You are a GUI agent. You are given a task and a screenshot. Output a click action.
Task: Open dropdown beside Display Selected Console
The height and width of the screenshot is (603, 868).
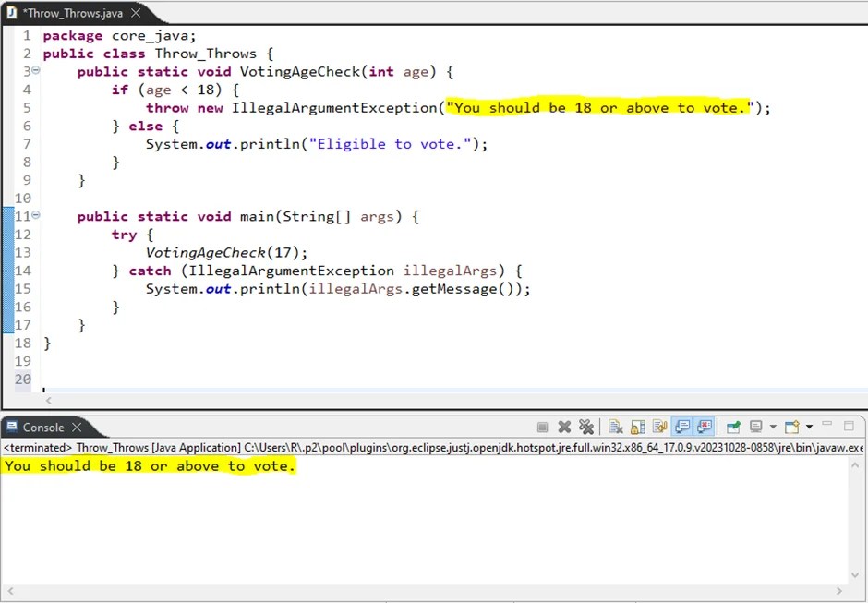tap(773, 427)
